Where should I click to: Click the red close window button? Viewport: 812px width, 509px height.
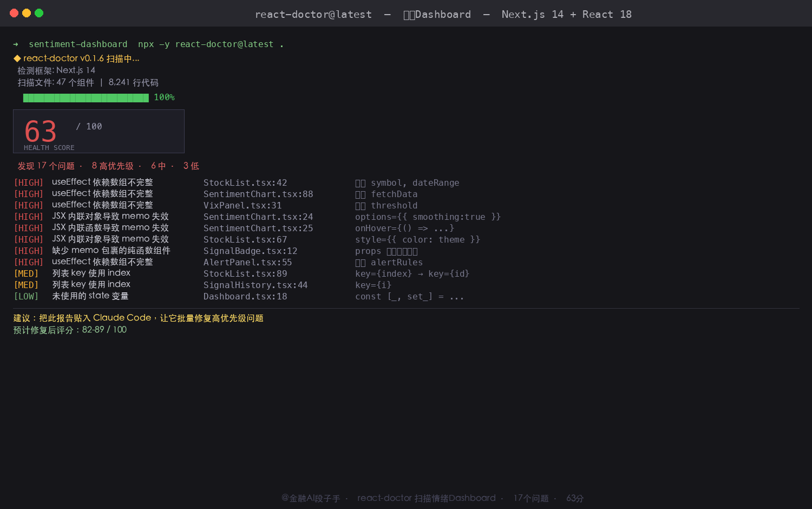pos(14,13)
